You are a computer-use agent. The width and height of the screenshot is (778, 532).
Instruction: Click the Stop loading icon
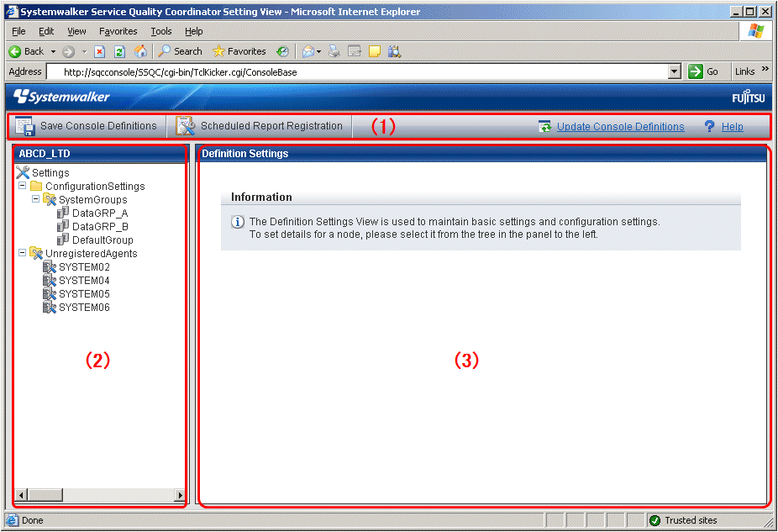click(100, 51)
